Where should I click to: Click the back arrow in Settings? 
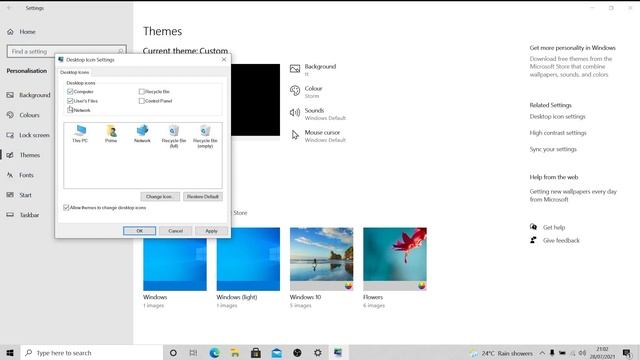pyautogui.click(x=9, y=8)
